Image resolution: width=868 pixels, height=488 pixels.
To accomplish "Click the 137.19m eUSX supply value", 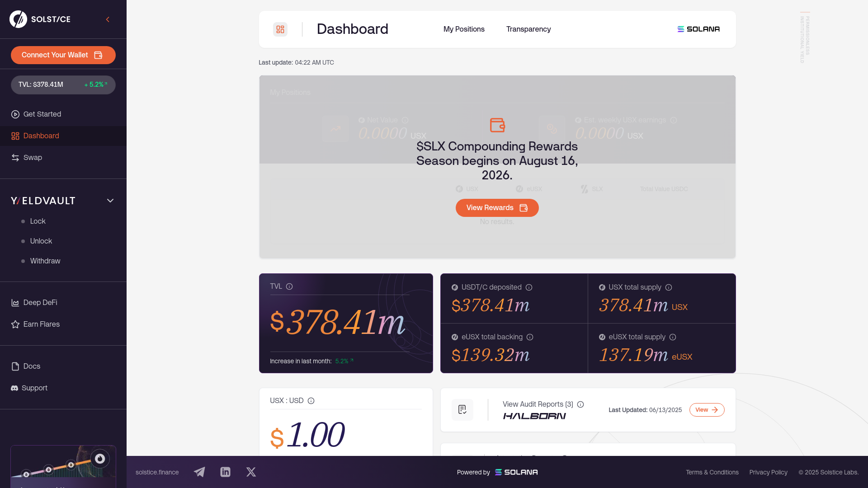I will click(x=646, y=355).
